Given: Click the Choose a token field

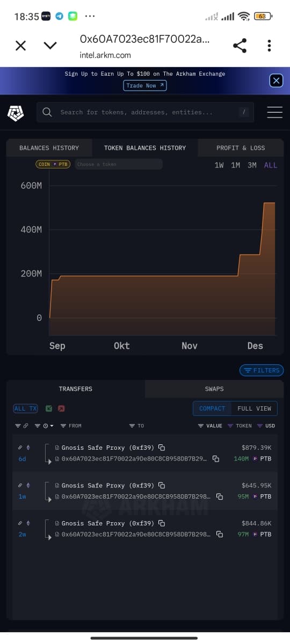Looking at the screenshot, I should tap(118, 164).
